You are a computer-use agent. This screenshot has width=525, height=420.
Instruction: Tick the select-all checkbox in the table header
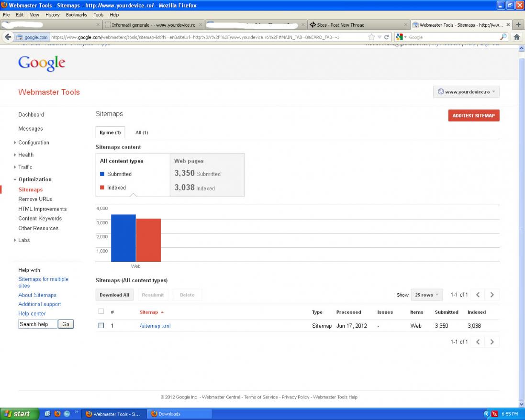[101, 311]
